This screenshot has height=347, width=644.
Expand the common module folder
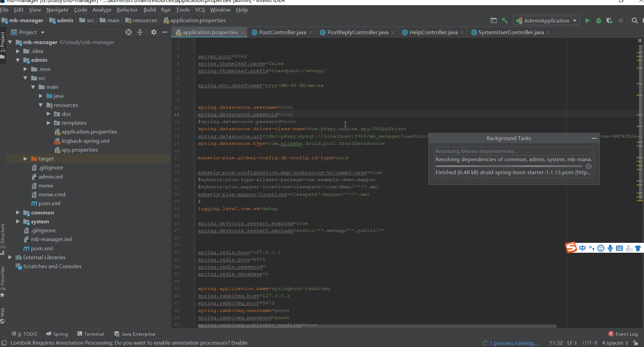[18, 212]
